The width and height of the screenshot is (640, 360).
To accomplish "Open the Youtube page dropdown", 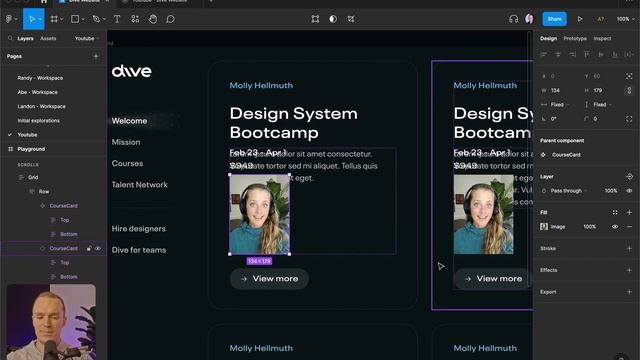I will point(87,38).
